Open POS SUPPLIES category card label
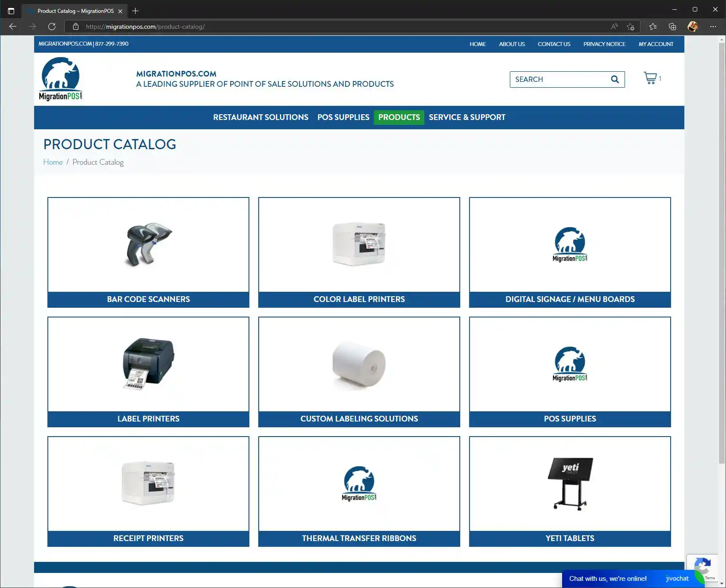This screenshot has height=588, width=726. click(570, 419)
